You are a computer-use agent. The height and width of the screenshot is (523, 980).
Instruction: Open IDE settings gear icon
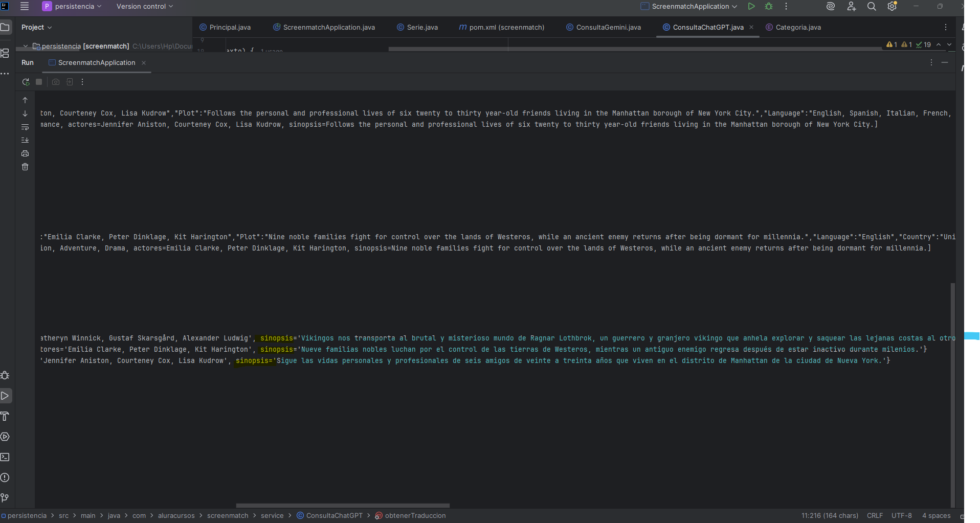[892, 7]
